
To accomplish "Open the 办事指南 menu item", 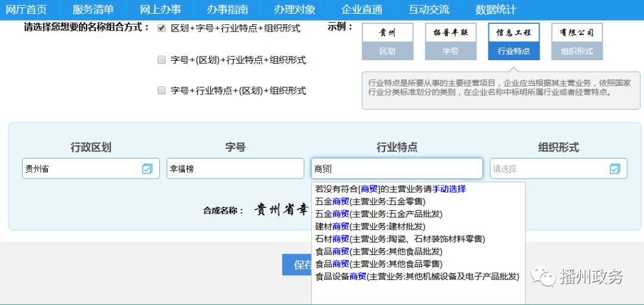I will 227,10.
